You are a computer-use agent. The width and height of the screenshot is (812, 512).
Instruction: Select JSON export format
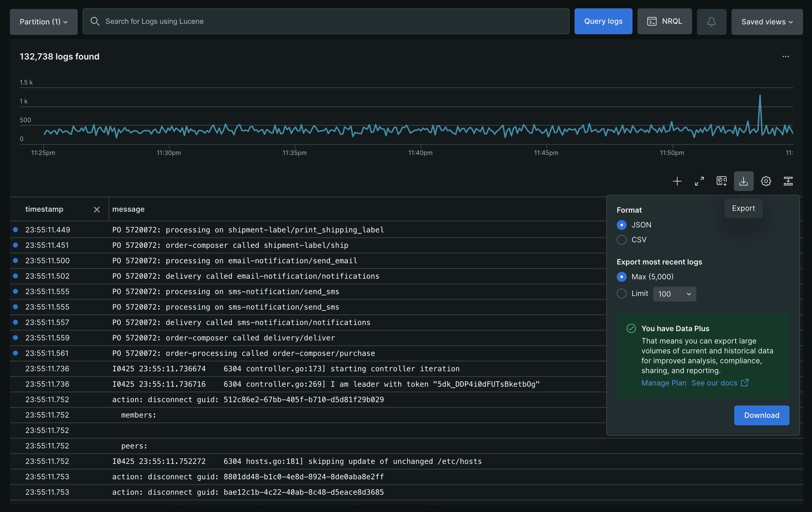pos(621,225)
